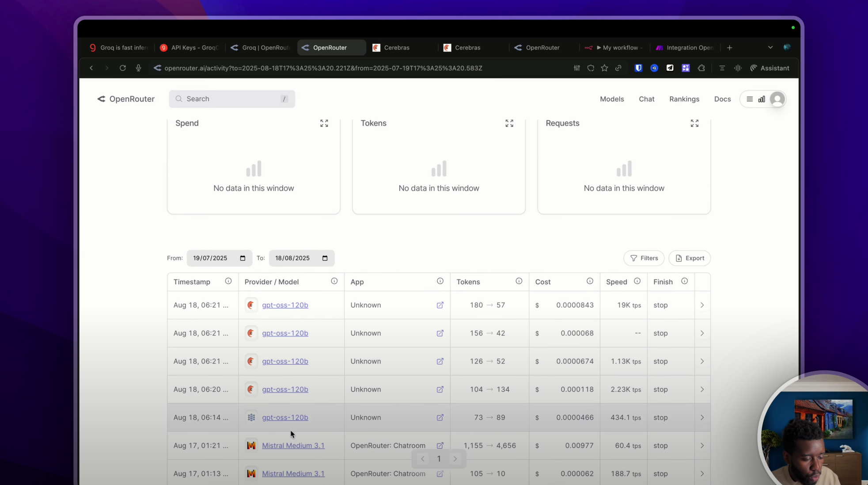Click the hamburger menu icon in header
868x485 pixels.
(x=750, y=99)
